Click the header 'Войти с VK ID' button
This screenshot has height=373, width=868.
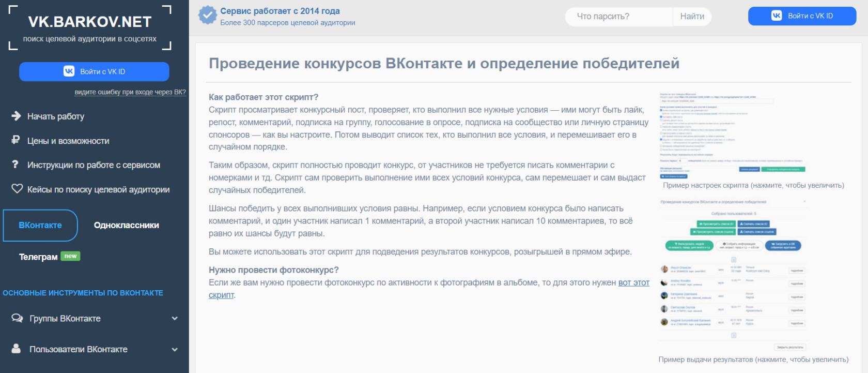[x=802, y=16]
